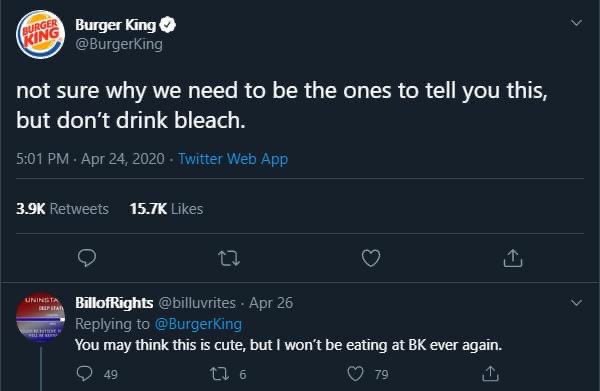Share the Burger King tweet
The height and width of the screenshot is (391, 600).
pos(513,258)
